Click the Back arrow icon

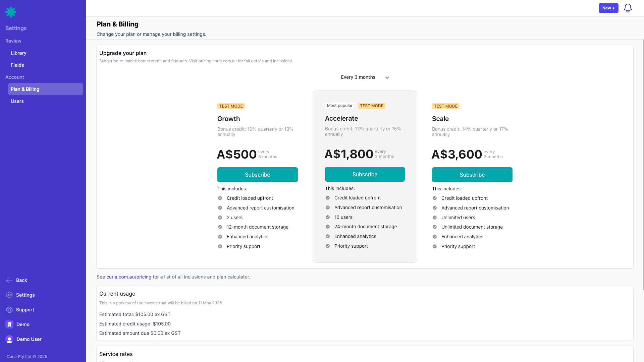coord(9,280)
